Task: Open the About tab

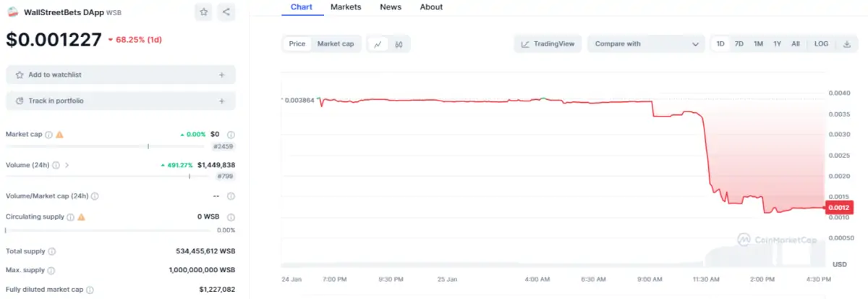Action: coord(431,7)
